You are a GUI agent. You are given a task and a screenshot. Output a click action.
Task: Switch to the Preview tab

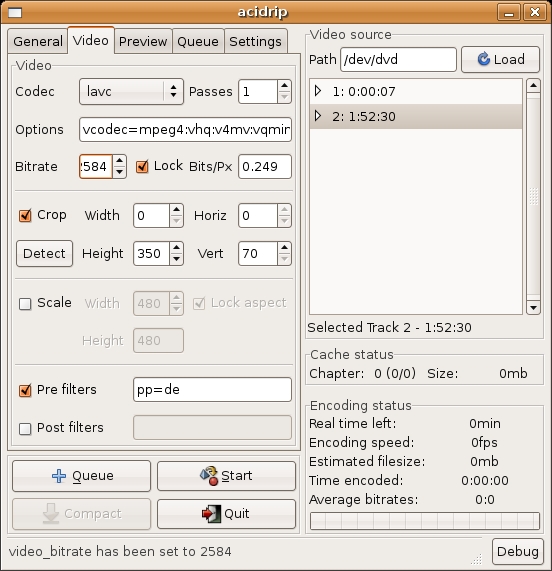point(143,42)
